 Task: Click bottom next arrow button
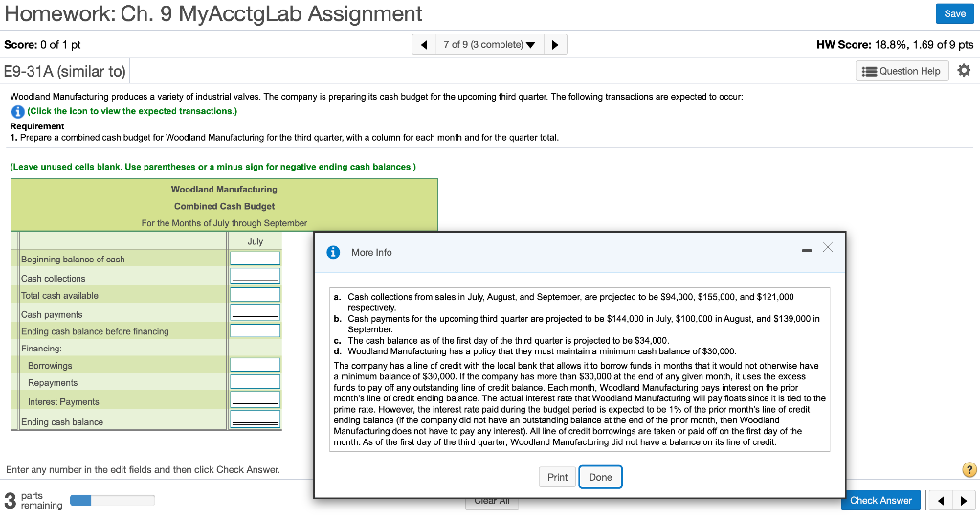tap(963, 501)
